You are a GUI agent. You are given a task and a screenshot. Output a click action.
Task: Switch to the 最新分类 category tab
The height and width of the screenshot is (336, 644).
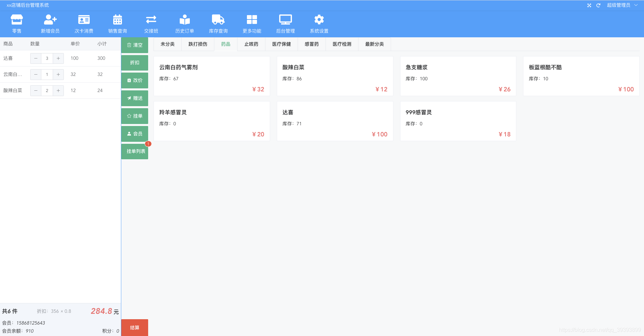(375, 44)
